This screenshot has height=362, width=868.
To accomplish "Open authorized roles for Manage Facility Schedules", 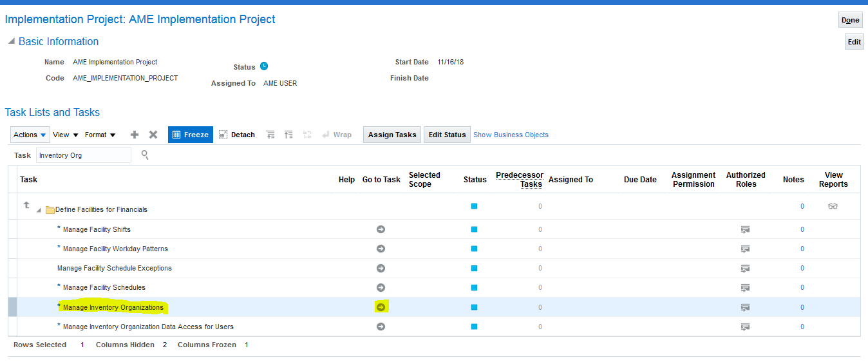I will (x=746, y=288).
